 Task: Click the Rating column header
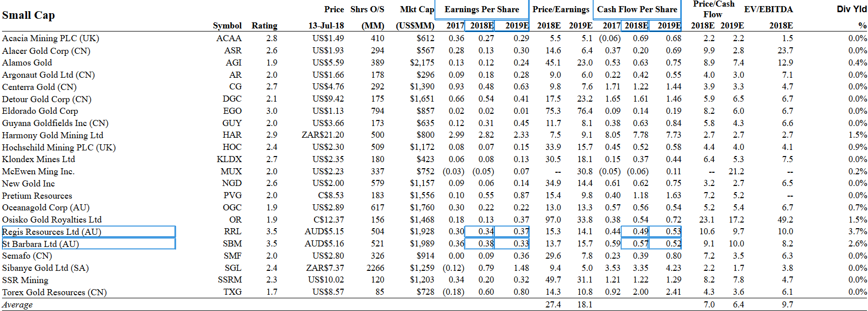pyautogui.click(x=265, y=25)
